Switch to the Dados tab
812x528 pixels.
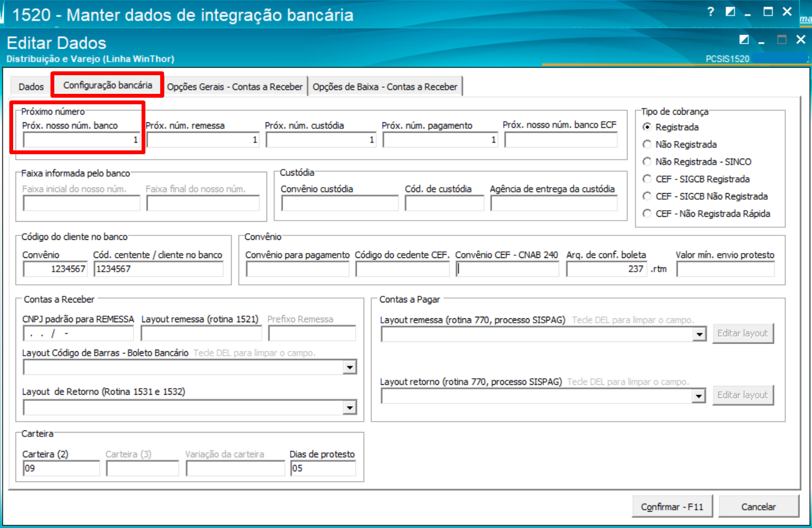pos(31,87)
